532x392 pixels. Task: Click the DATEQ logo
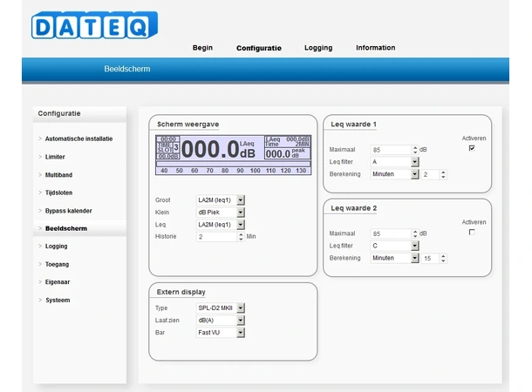(x=95, y=25)
